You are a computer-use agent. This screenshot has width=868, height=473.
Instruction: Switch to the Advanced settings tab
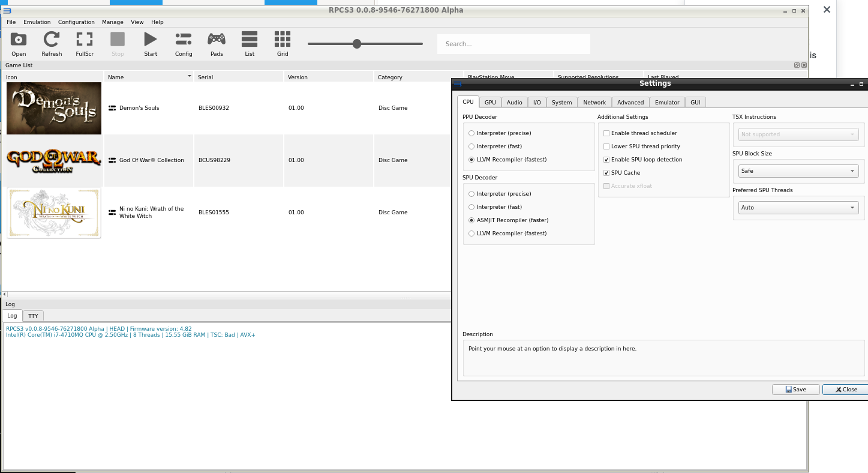tap(630, 103)
